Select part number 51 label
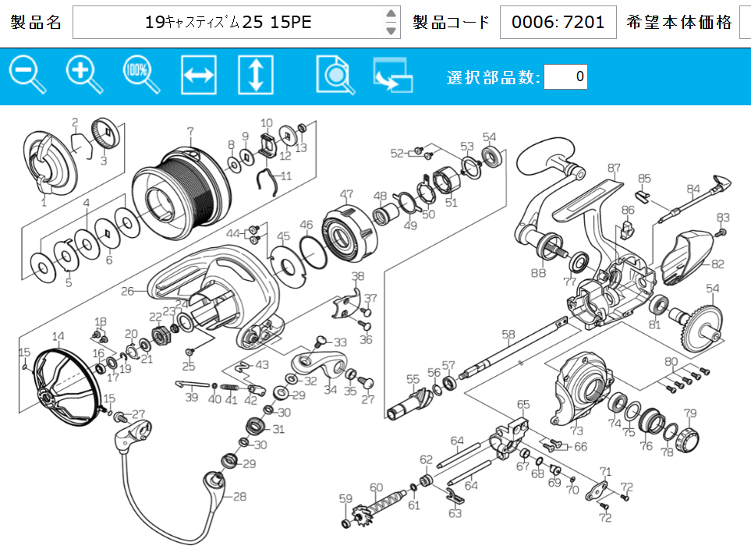The width and height of the screenshot is (751, 560). [452, 202]
